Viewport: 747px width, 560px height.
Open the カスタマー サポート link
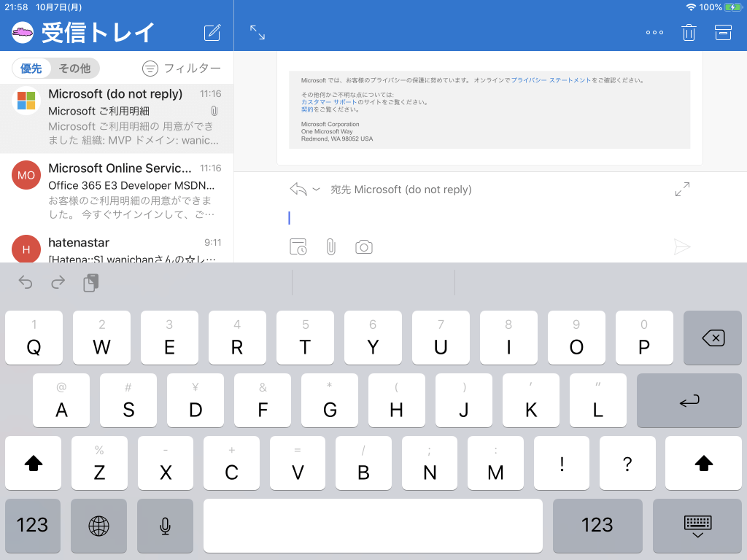point(329,102)
